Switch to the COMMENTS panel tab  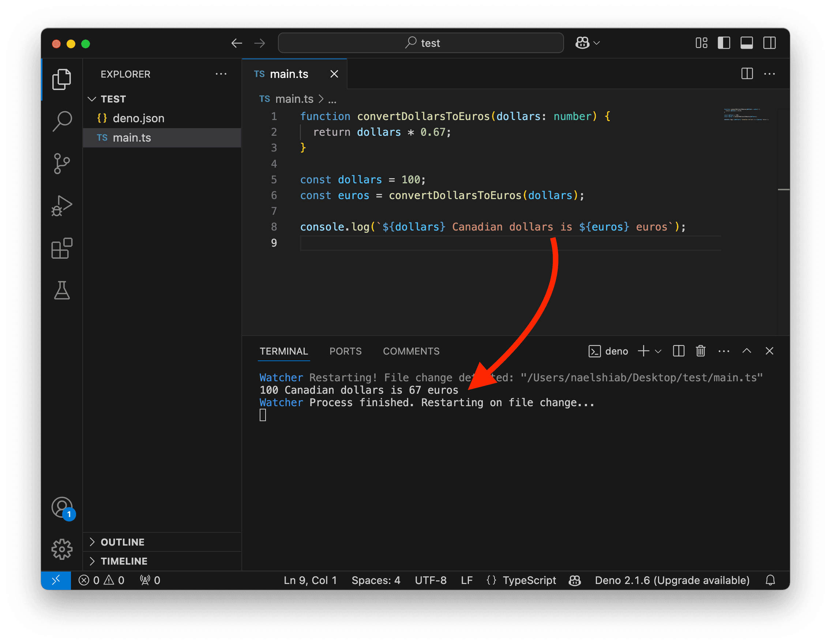pyautogui.click(x=411, y=351)
